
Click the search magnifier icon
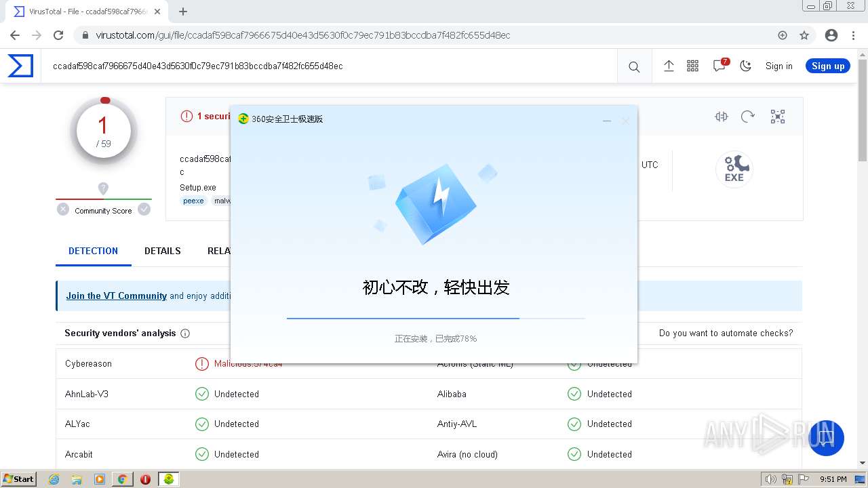[634, 66]
